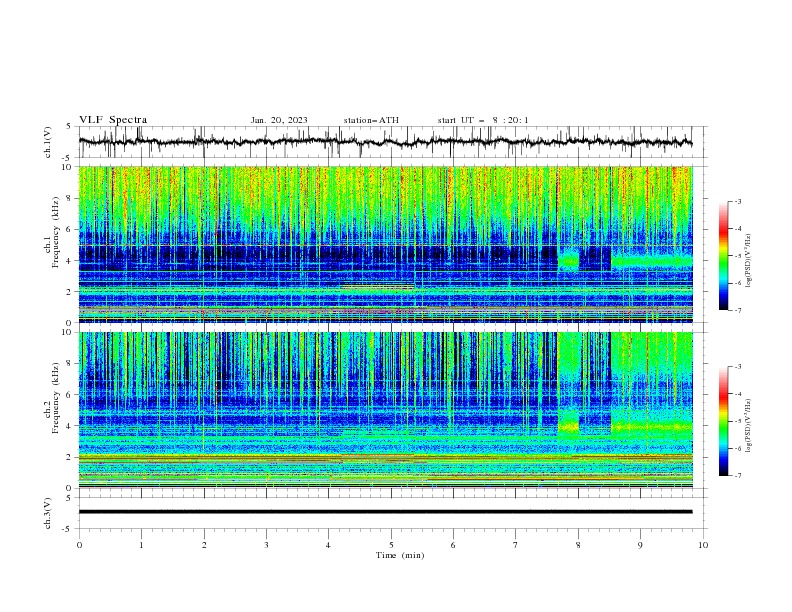Click the 'ch.1(V)' axis label
Image resolution: width=792 pixels, height=612 pixels.
point(48,142)
